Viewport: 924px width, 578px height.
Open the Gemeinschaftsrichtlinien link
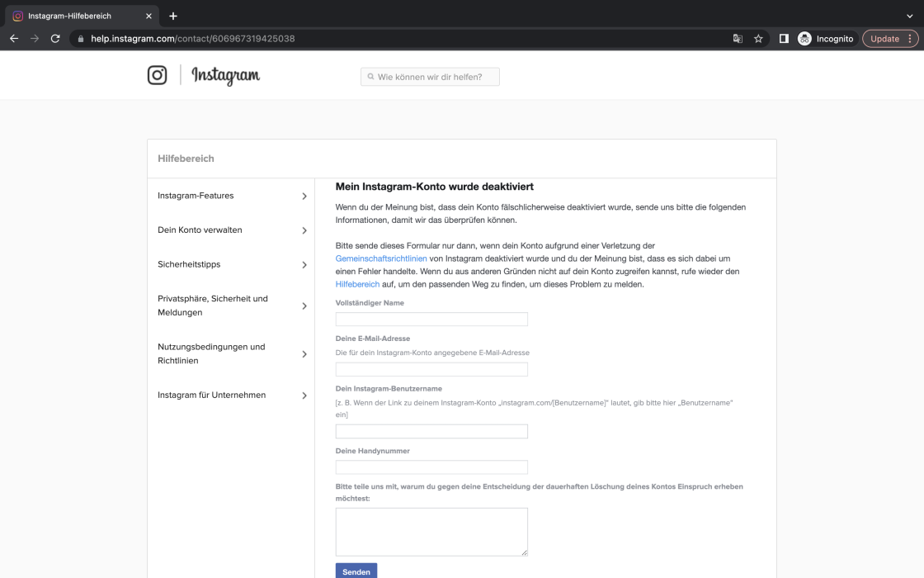[x=381, y=258]
